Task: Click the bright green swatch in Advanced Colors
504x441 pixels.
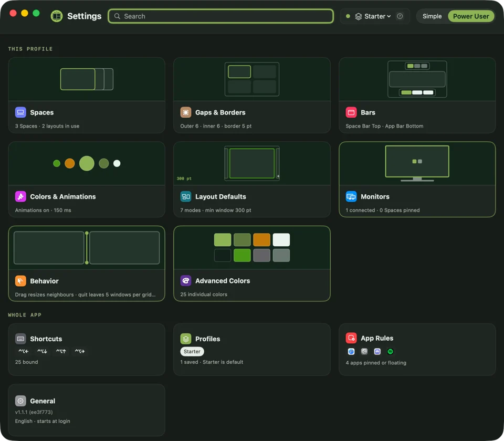Action: coord(242,255)
